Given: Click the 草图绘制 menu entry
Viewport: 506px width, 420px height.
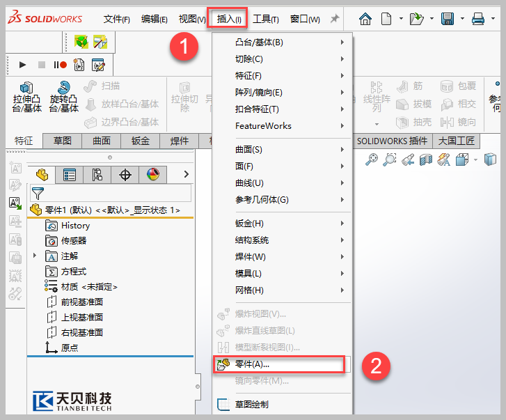Looking at the screenshot, I should point(251,404).
